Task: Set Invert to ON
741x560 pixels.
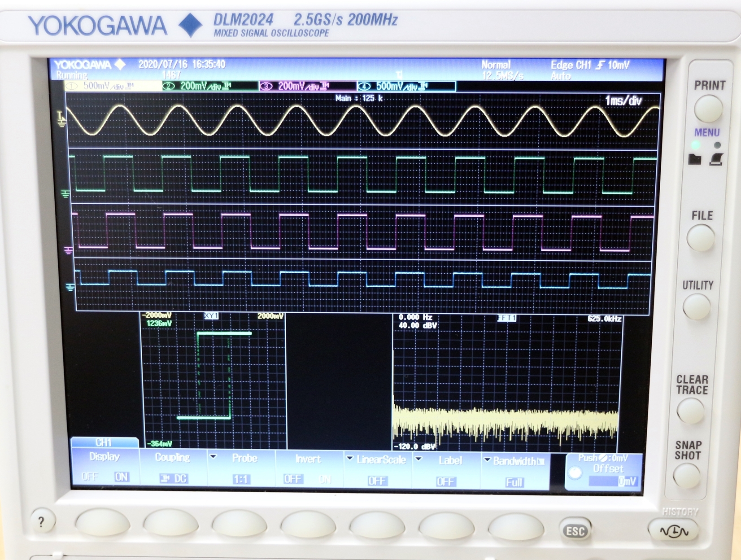Action: [x=326, y=480]
